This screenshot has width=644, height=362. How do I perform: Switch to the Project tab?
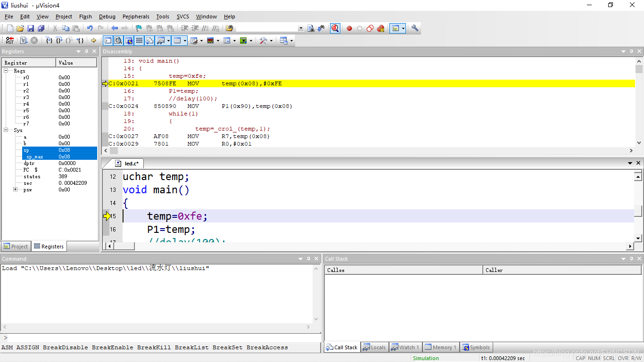[x=16, y=246]
